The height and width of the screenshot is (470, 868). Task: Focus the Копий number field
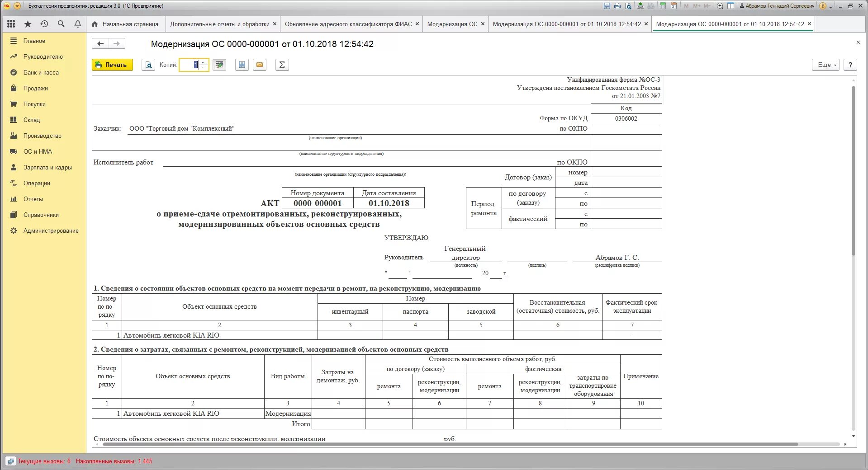(190, 65)
